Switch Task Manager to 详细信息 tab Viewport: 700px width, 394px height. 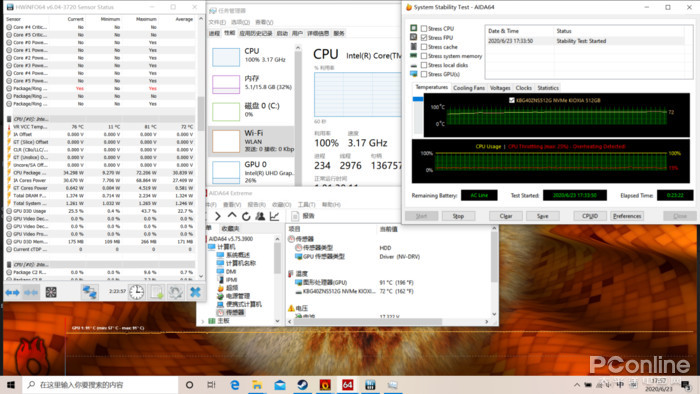click(x=318, y=33)
